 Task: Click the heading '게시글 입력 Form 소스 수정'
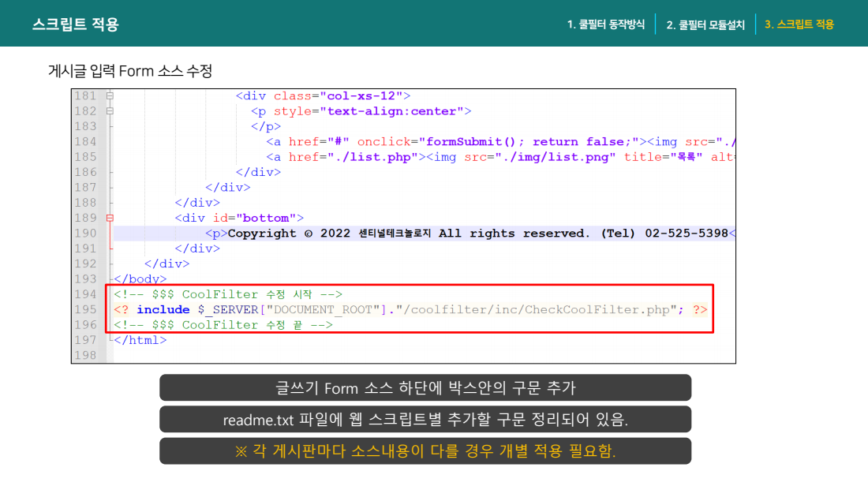130,71
